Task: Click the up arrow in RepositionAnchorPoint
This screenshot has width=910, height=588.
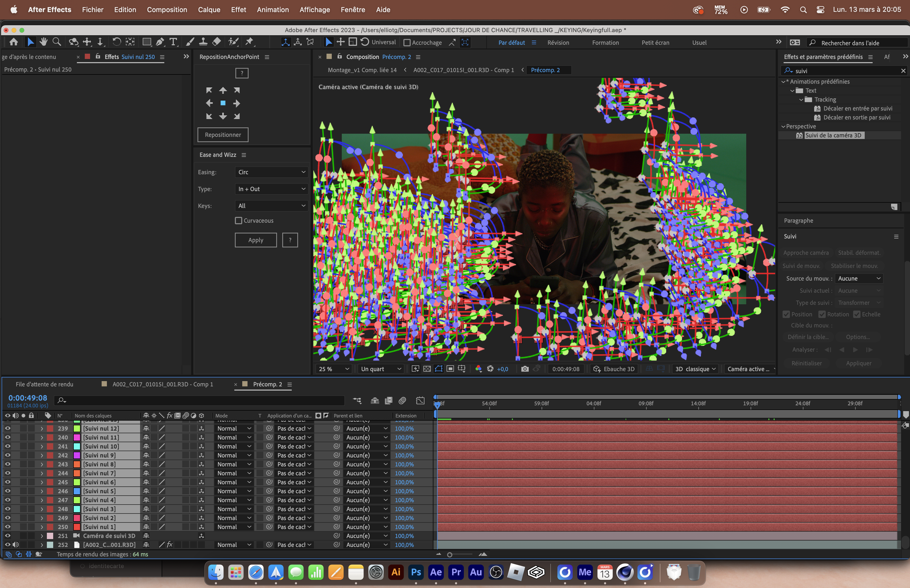Action: 223,90
